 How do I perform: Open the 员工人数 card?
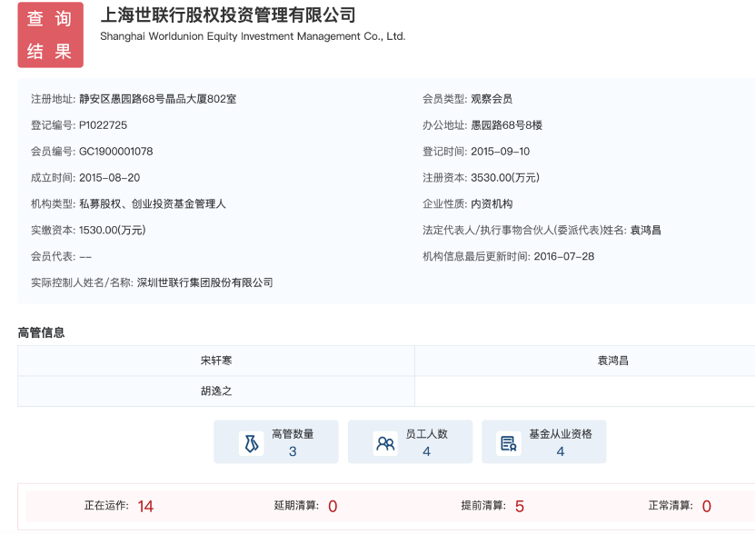click(411, 441)
